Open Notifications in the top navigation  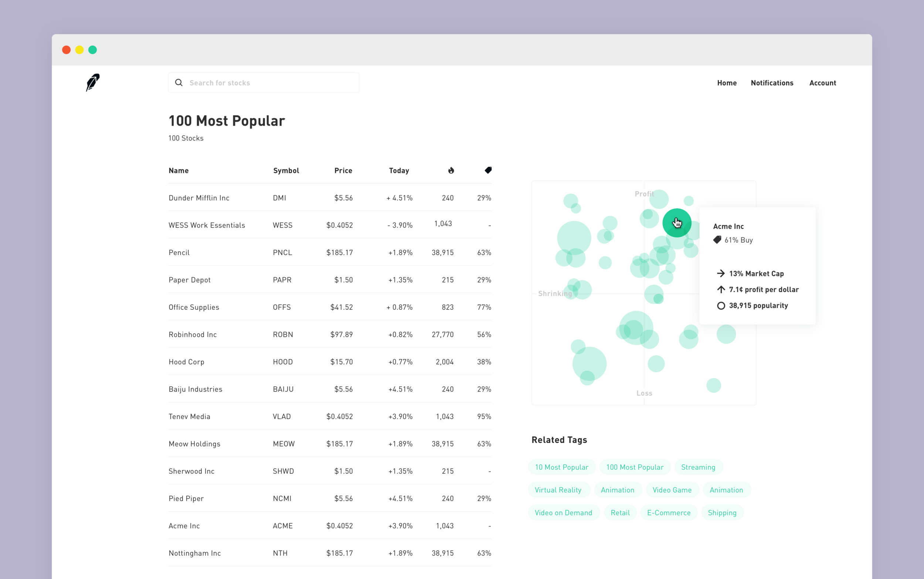click(772, 83)
